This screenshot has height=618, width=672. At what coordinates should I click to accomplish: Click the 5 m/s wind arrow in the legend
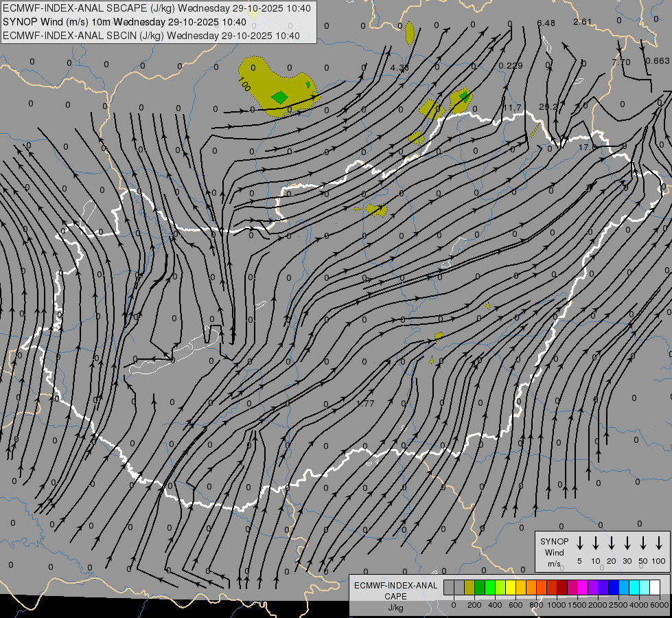coord(579,543)
